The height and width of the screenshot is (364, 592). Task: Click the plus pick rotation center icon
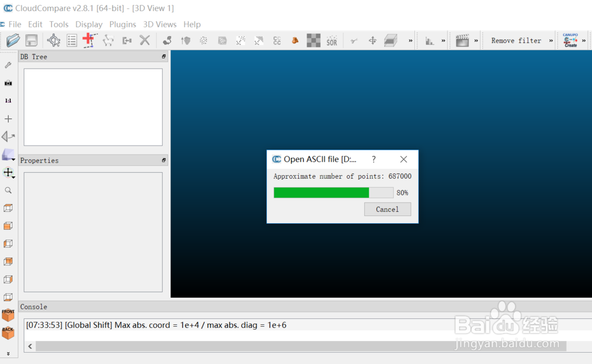8,119
